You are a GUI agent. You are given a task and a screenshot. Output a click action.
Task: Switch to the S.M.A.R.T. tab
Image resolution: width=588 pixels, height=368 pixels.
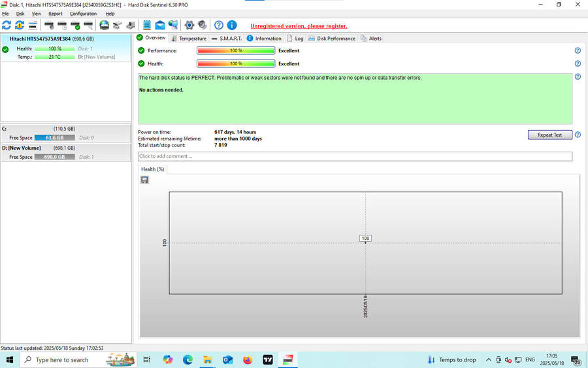[227, 39]
